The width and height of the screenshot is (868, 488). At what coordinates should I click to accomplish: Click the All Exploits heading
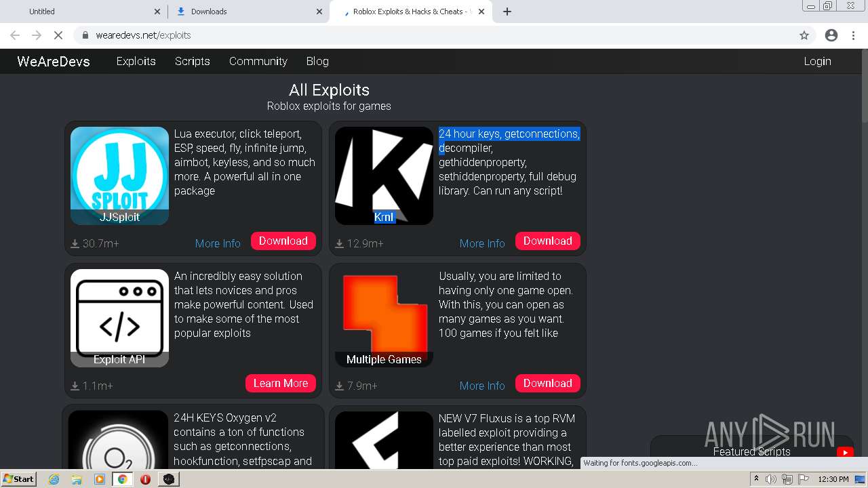click(329, 90)
